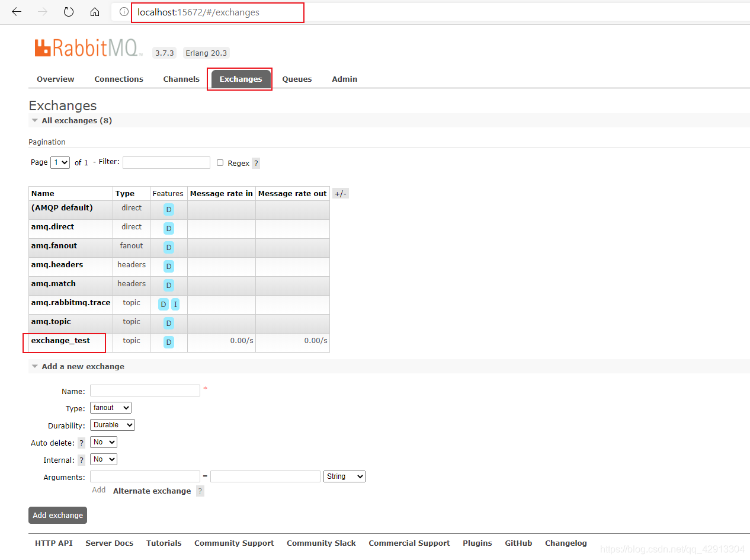Viewport: 750px width, 560px height.
Task: Open the Plugins footer link
Action: tap(477, 543)
